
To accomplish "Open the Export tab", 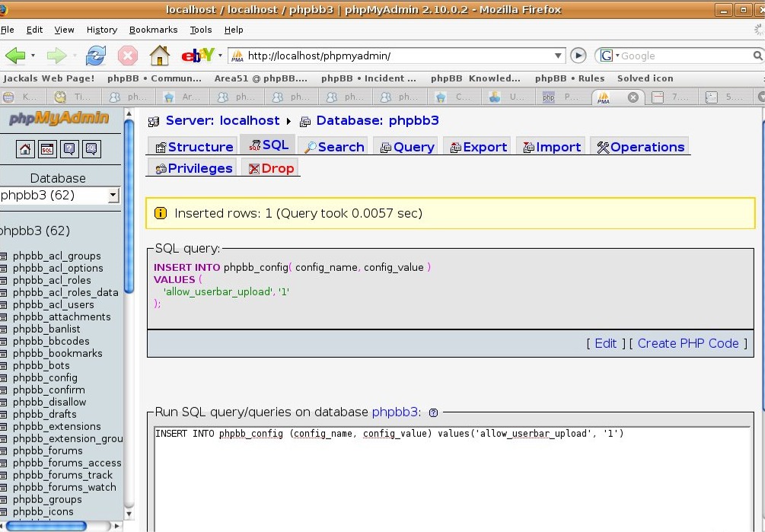I will pyautogui.click(x=478, y=147).
